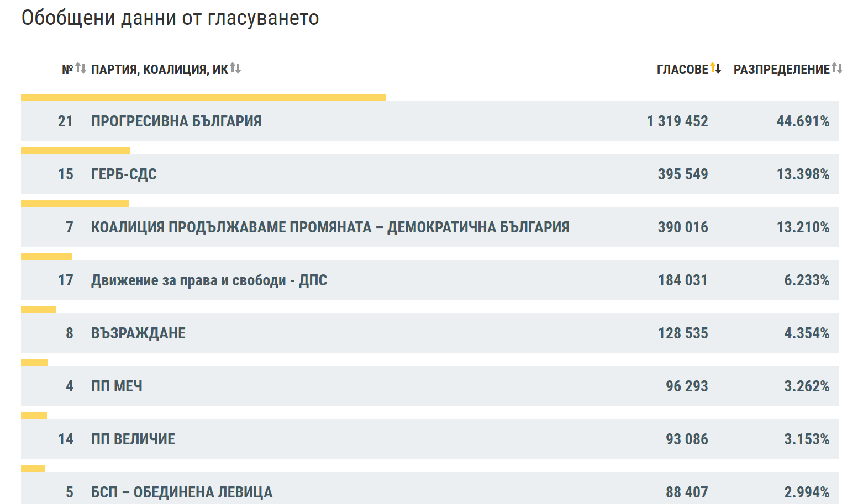Screen dimensions: 842x504
Task: Click the ПАРТИЯ, КОАЛИЦИЯ, ИК header text
Action: click(160, 70)
